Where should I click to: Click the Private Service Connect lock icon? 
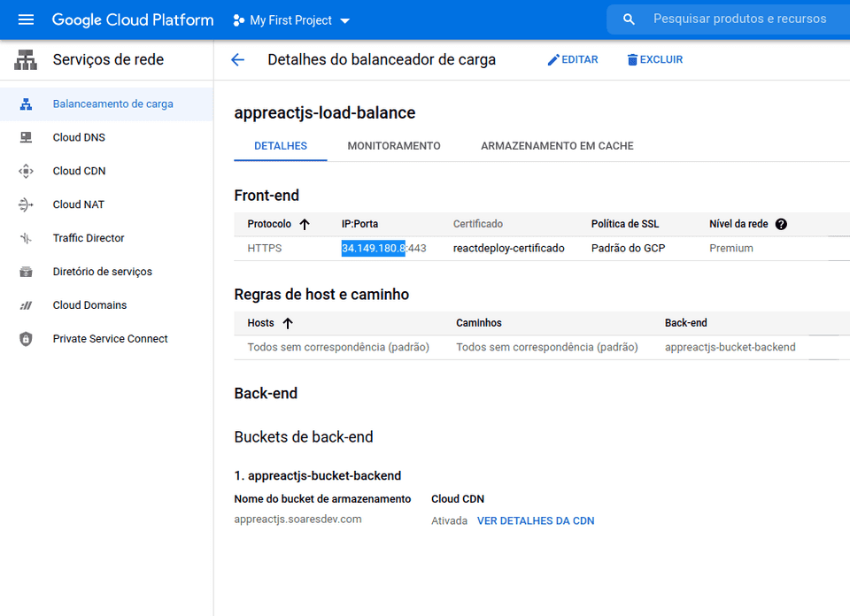pyautogui.click(x=26, y=339)
